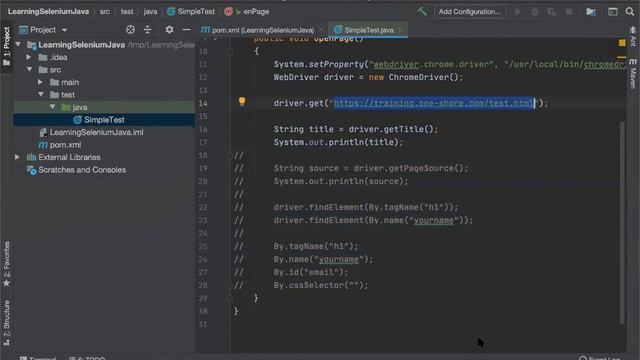The width and height of the screenshot is (640, 360).
Task: Click fold marker at line 29
Action: click(x=230, y=298)
